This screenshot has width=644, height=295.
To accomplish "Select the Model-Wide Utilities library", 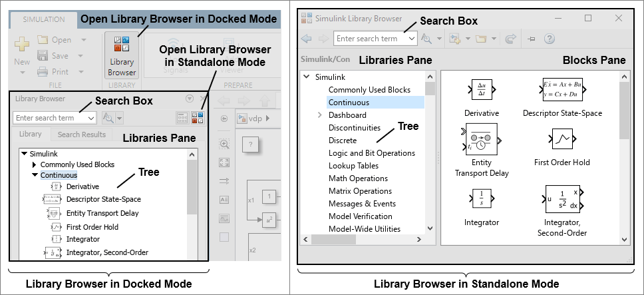I will [365, 229].
